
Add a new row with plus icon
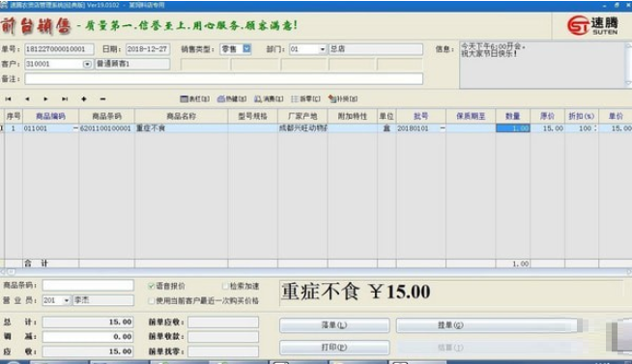pos(84,99)
